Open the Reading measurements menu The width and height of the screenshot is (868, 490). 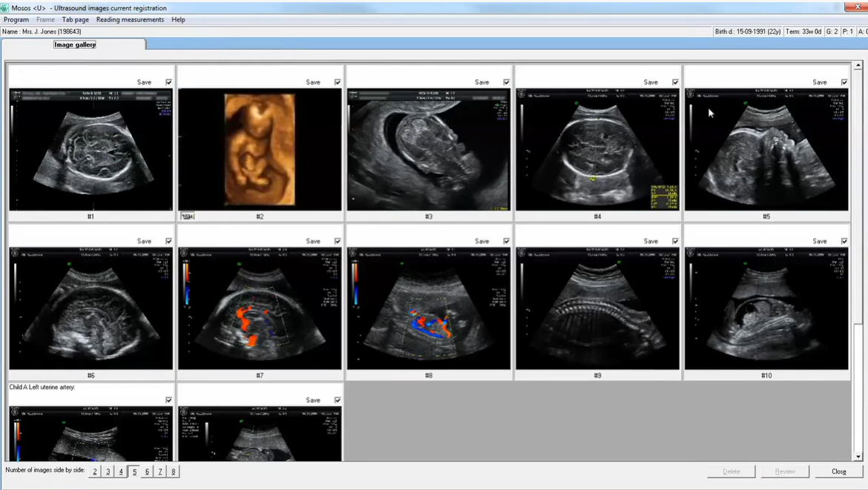pos(130,19)
